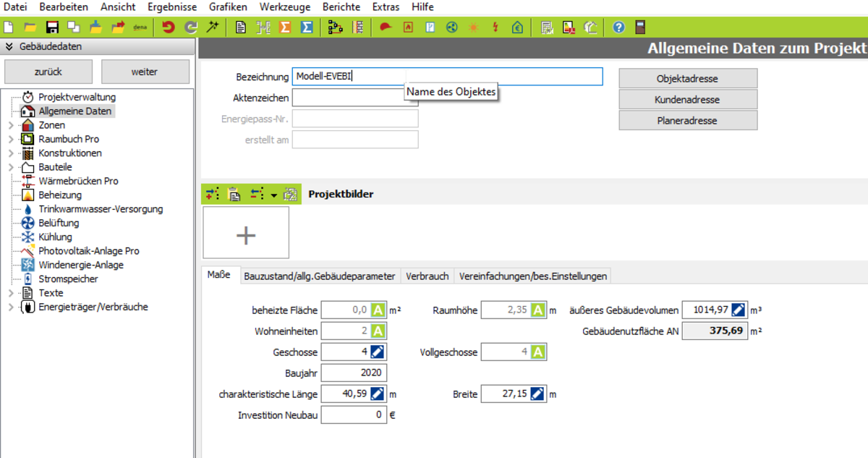The height and width of the screenshot is (458, 868).
Task: Toggle manual edit for Breite value
Action: tap(537, 394)
